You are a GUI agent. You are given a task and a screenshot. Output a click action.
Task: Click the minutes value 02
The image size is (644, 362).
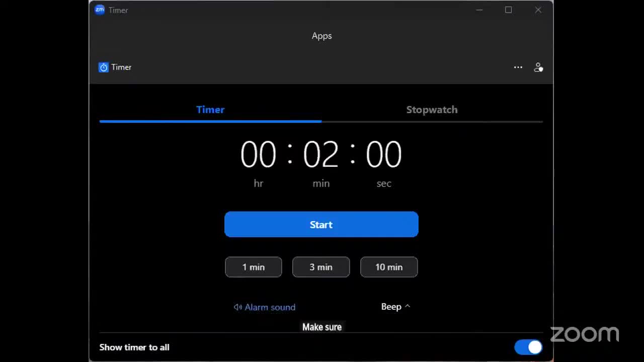[321, 154]
